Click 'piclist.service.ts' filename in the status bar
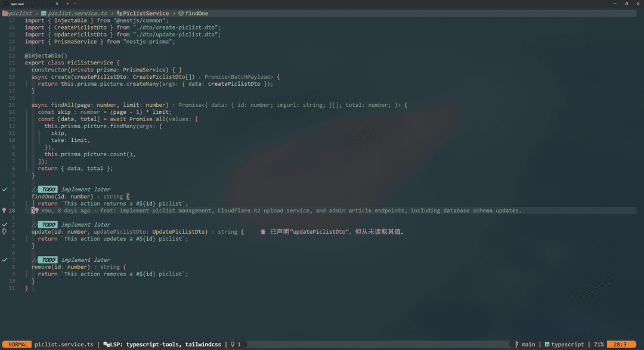 coord(64,344)
